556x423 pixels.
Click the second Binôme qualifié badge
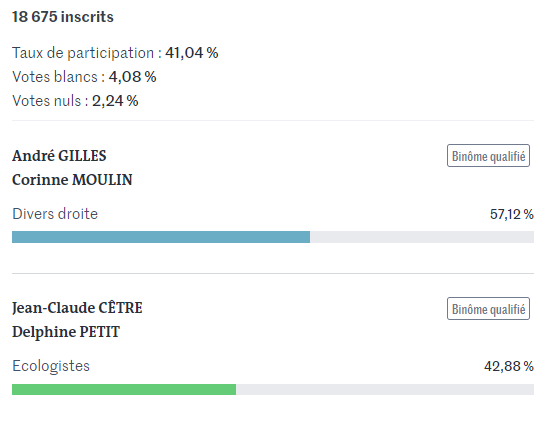[488, 308]
